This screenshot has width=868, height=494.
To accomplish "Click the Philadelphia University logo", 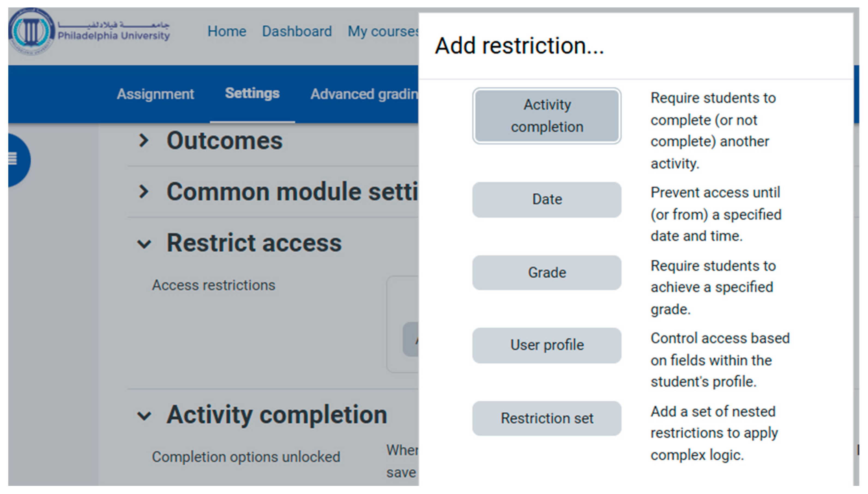I will coord(89,31).
